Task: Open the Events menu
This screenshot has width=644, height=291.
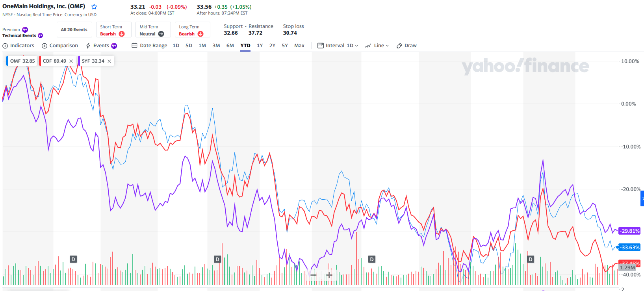Action: tap(101, 46)
